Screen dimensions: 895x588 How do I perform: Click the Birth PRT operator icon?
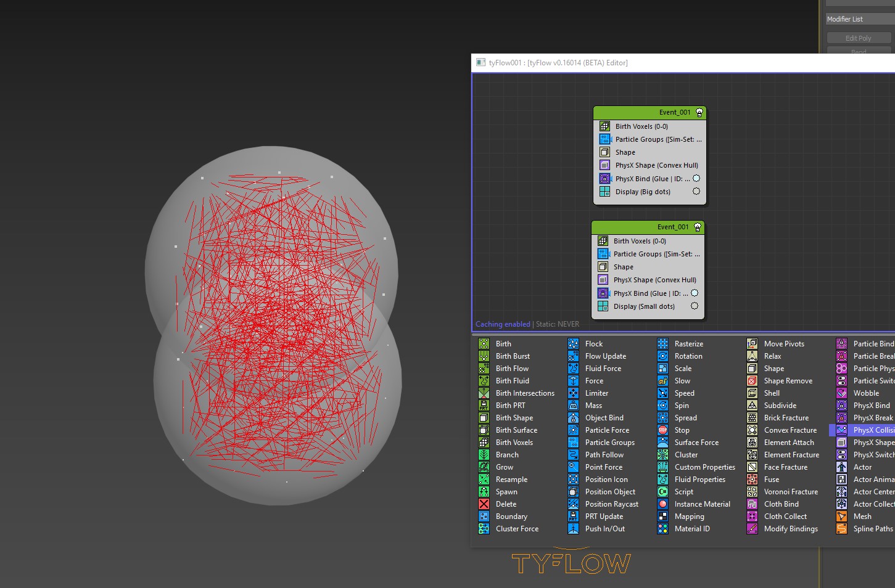click(x=484, y=406)
